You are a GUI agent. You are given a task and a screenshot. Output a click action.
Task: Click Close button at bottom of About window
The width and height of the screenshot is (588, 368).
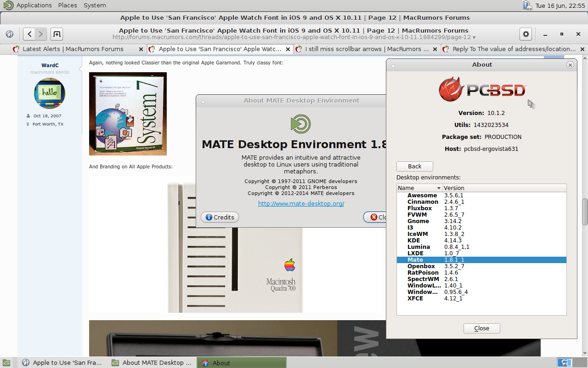click(481, 328)
